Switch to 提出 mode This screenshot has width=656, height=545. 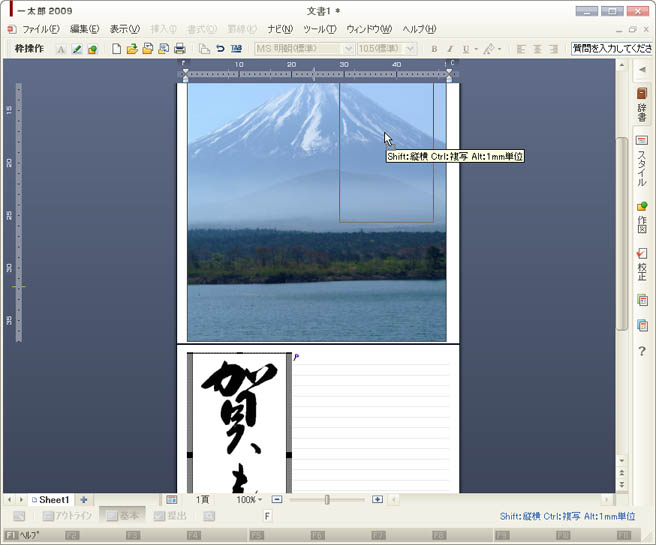pyautogui.click(x=171, y=516)
